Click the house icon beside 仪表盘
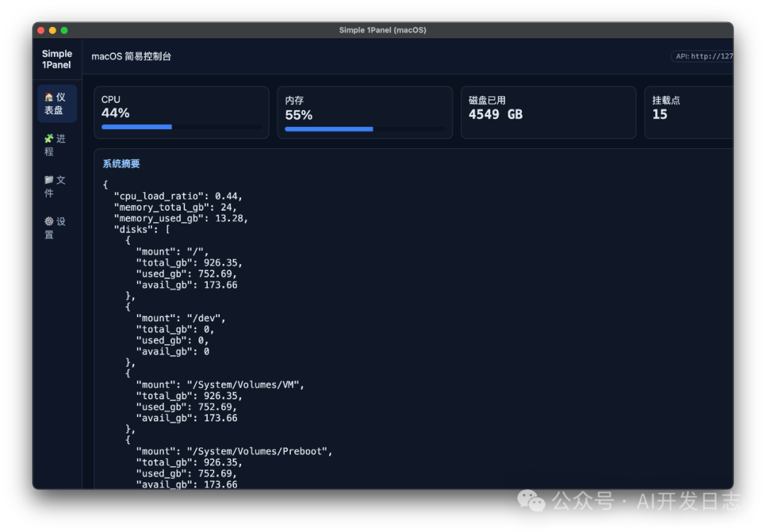The width and height of the screenshot is (766, 532). tap(49, 97)
